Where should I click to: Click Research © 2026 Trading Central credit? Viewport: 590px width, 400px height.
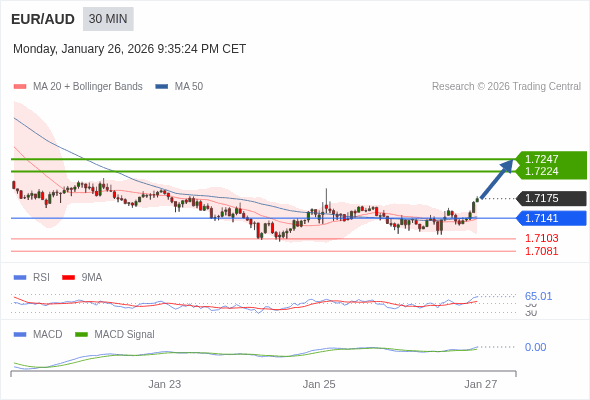[506, 87]
